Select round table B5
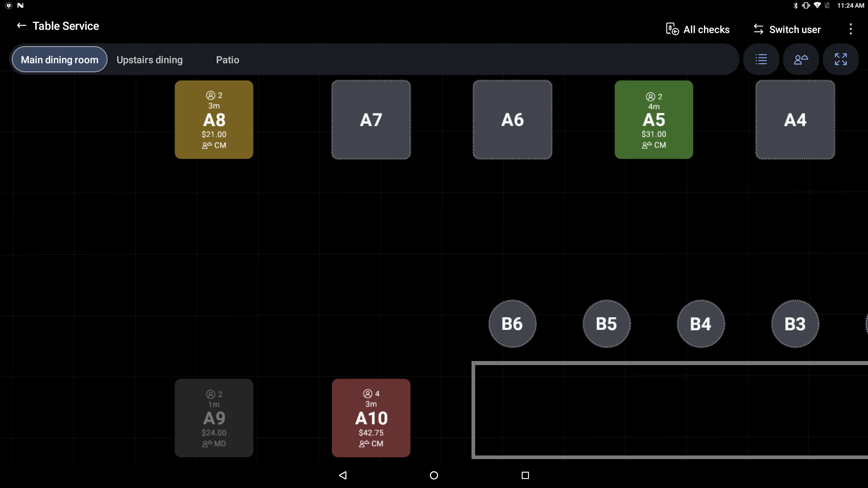The height and width of the screenshot is (488, 868). click(606, 324)
